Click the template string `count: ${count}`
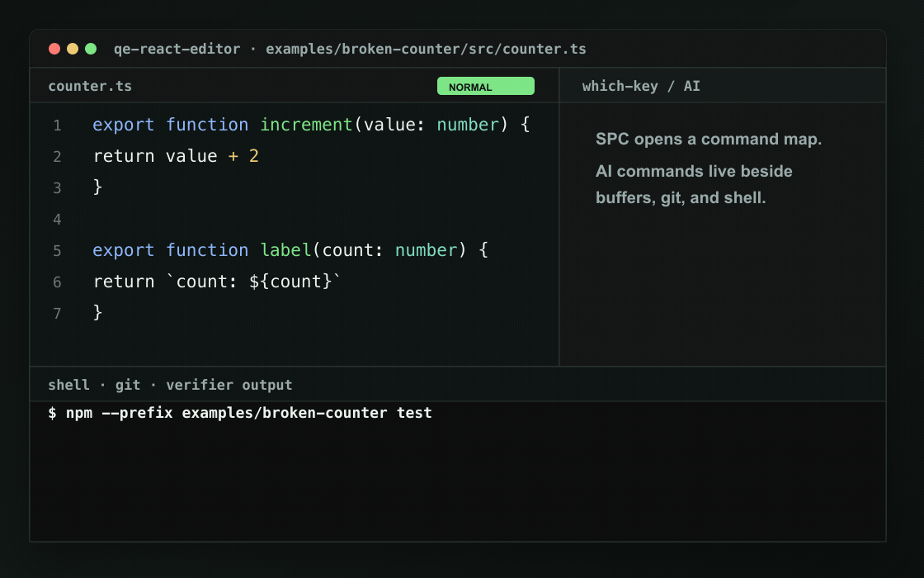The image size is (924, 578). (254, 282)
